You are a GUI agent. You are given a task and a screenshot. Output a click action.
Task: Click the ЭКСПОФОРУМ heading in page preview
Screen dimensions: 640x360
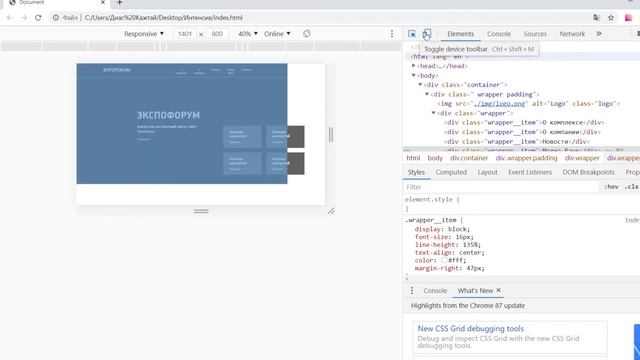[x=168, y=116]
